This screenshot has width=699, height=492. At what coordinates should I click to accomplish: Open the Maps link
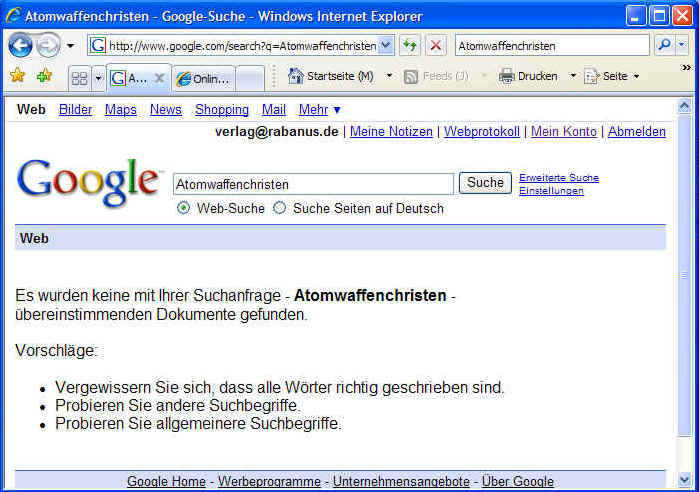pyautogui.click(x=121, y=110)
